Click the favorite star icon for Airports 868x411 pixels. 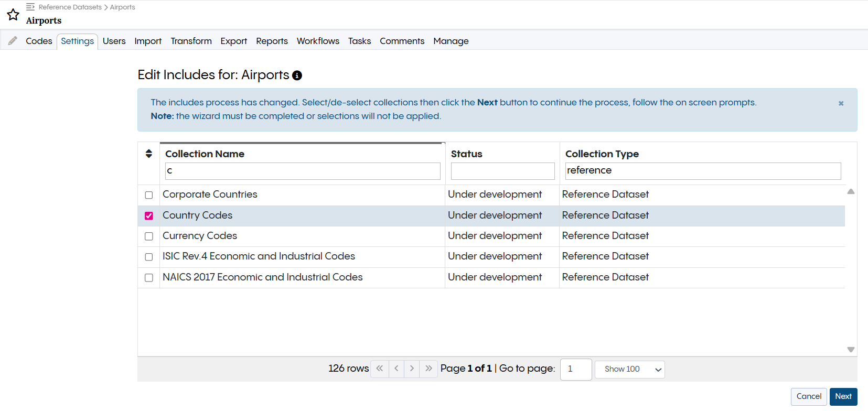point(13,14)
